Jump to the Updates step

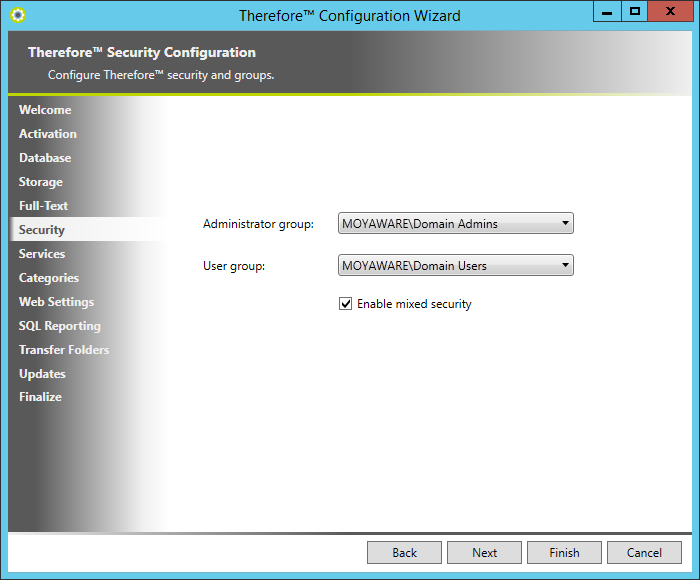pos(42,374)
